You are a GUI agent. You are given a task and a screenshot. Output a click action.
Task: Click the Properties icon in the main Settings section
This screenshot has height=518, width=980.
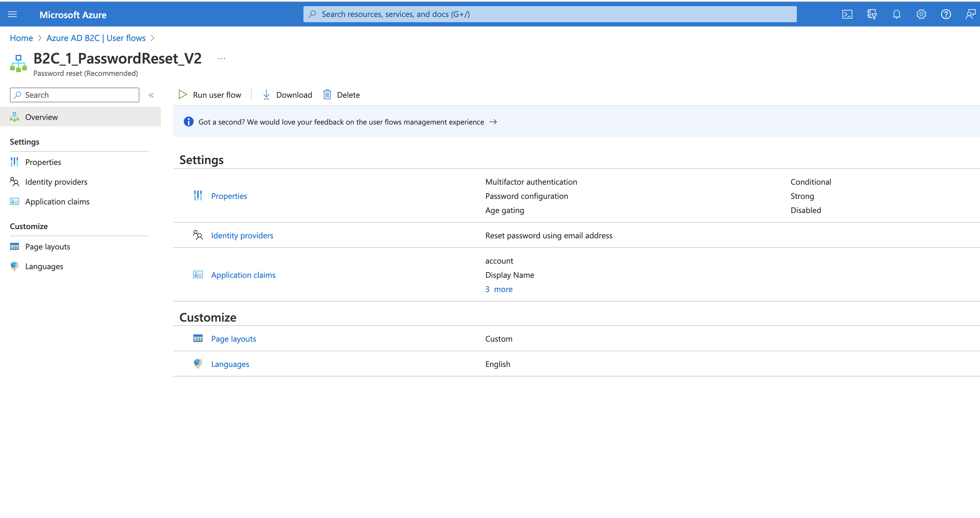198,195
